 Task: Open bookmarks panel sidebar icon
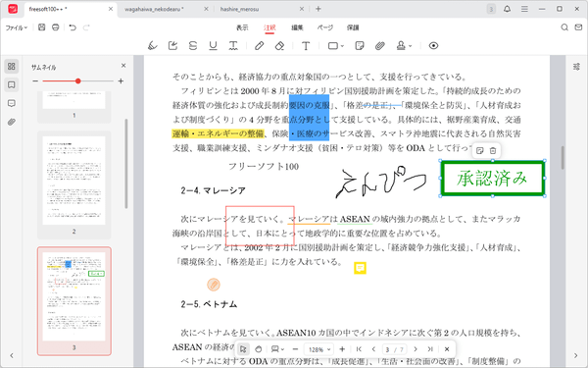[x=11, y=84]
